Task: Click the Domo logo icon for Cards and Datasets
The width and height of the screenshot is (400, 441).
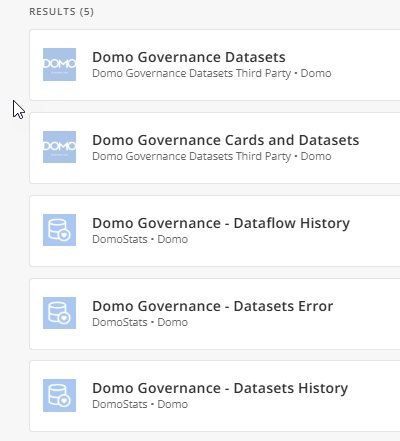Action: (59, 147)
